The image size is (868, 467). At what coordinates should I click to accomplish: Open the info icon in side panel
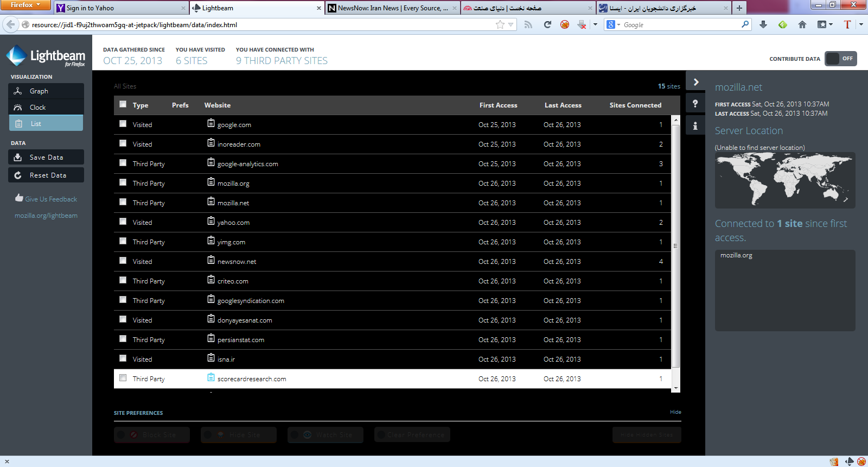pyautogui.click(x=695, y=125)
